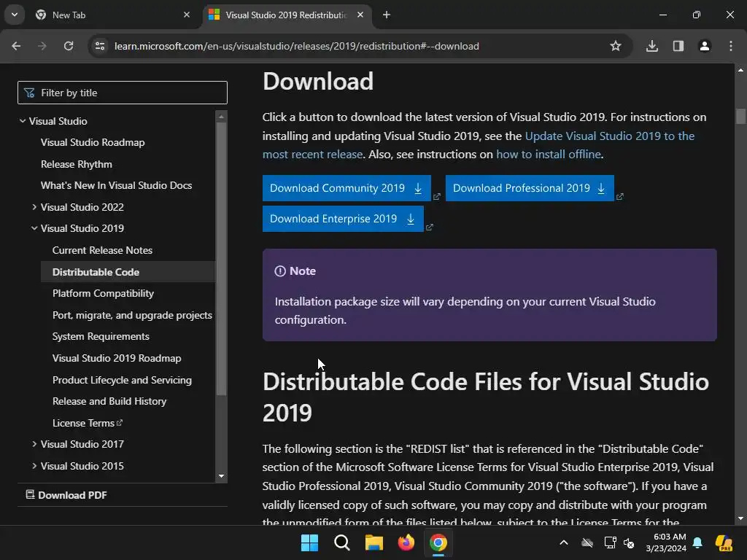The image size is (747, 560).
Task: Open the tab search dropdown
Action: [15, 15]
